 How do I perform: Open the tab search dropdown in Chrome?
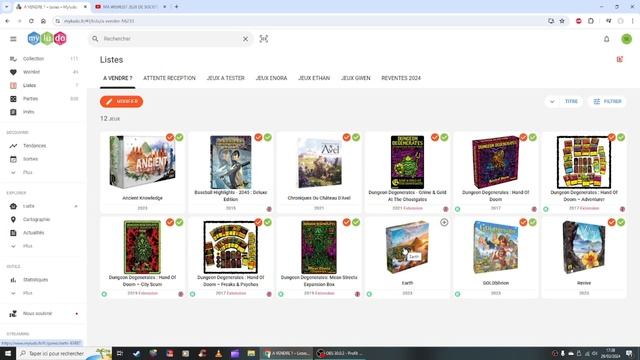click(7, 7)
